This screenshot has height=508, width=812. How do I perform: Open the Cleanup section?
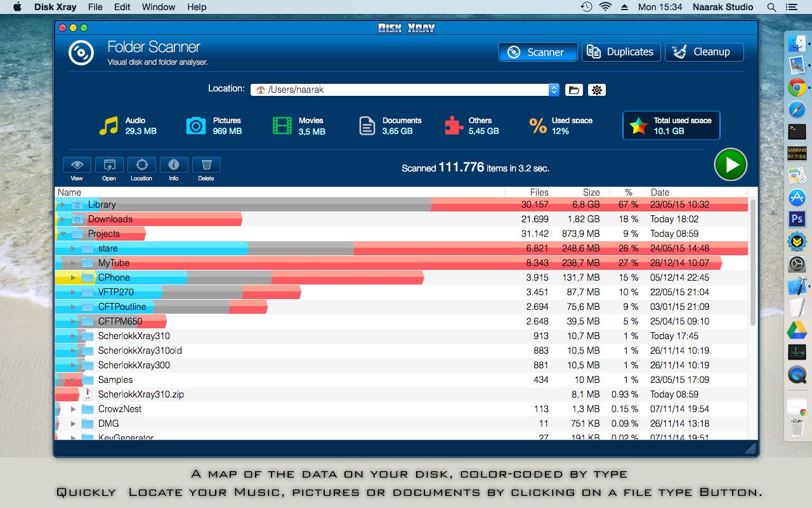click(x=704, y=52)
